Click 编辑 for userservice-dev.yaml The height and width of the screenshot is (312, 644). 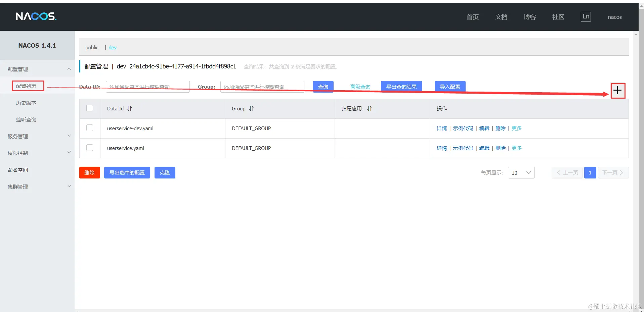click(x=484, y=128)
